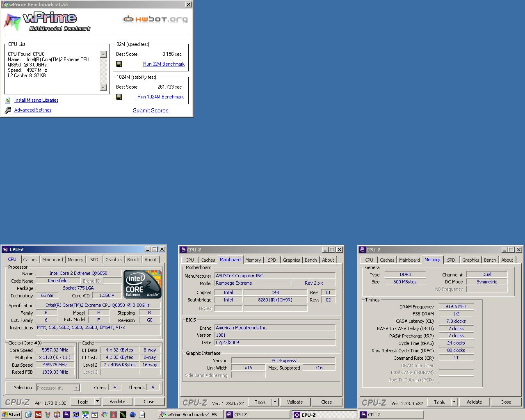Click the Name field Intel Core 2 Extreme QX6850
Viewport: 525px width, 420px height.
(78, 273)
